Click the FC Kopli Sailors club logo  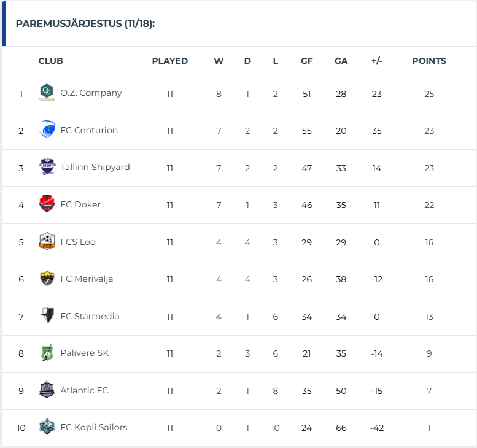pos(47,427)
